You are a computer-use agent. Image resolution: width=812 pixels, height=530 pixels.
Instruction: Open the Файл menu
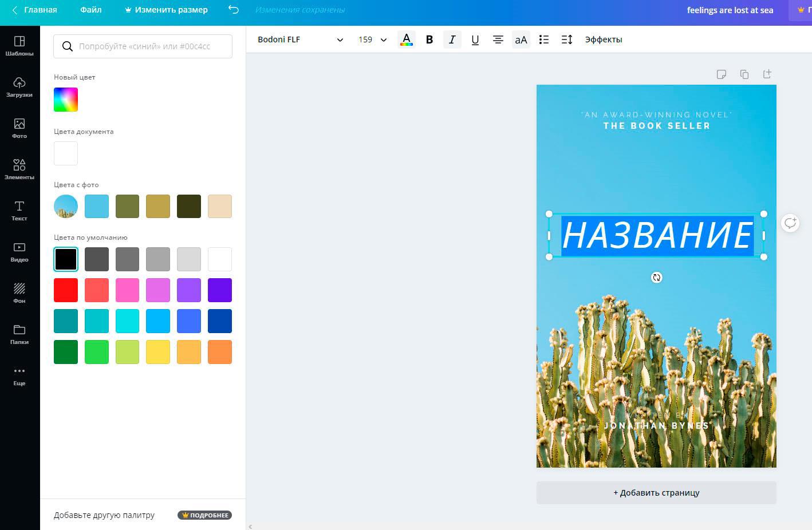[x=90, y=10]
